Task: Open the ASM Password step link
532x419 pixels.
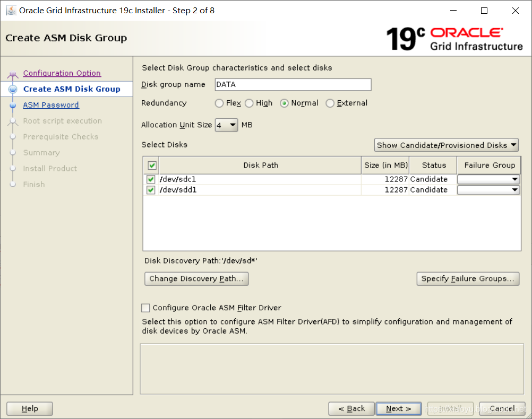Action: coord(51,105)
